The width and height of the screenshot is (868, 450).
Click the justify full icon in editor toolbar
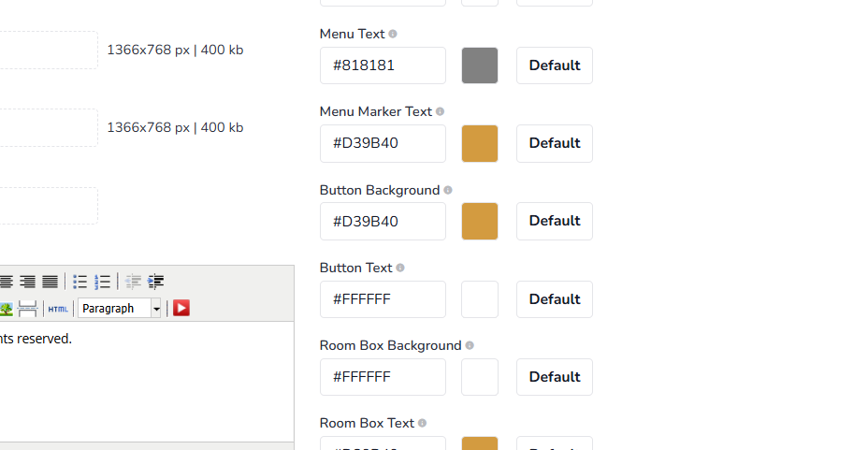click(x=50, y=282)
